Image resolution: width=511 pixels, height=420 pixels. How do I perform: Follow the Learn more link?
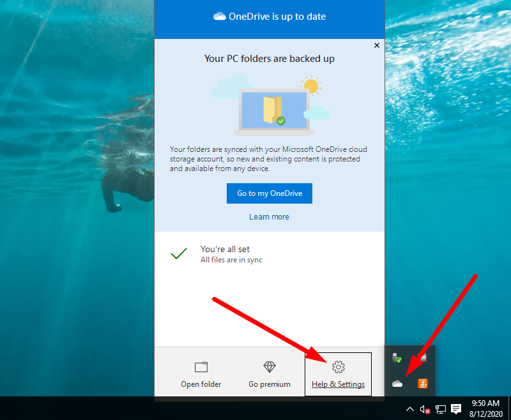tap(269, 217)
